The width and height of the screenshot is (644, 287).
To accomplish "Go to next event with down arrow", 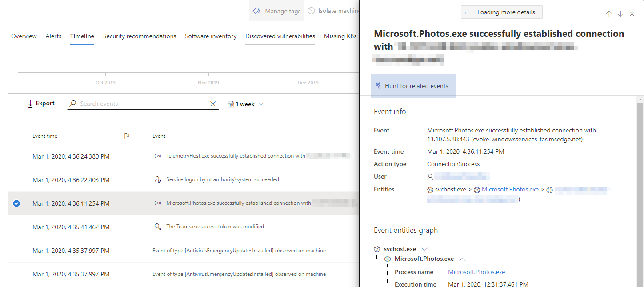I will click(620, 14).
